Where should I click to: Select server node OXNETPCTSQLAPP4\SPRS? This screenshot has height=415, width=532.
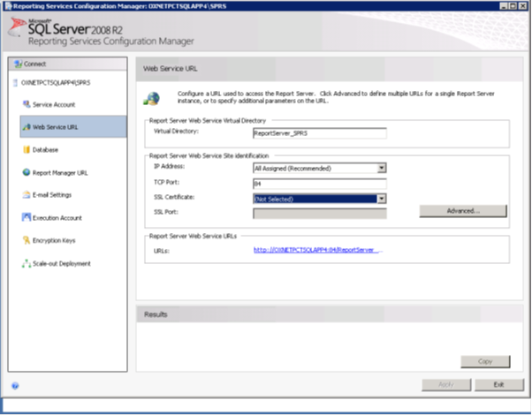[56, 83]
